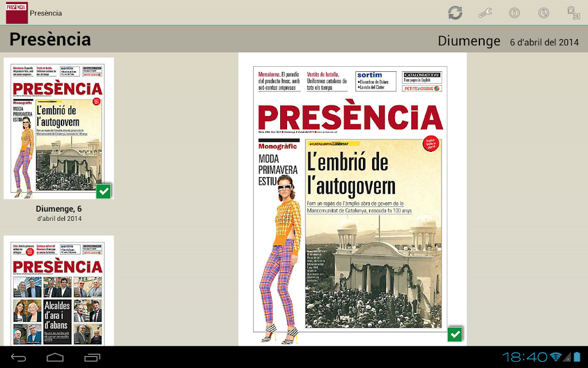Screen dimensions: 588x368
Task: Tap the #CATALUNYALLIBERTAT yellow tag on large cover
Action: 333,143
